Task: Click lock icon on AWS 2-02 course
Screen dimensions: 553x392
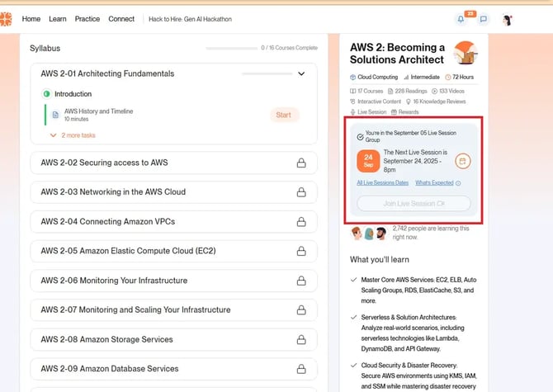Action: coord(301,163)
